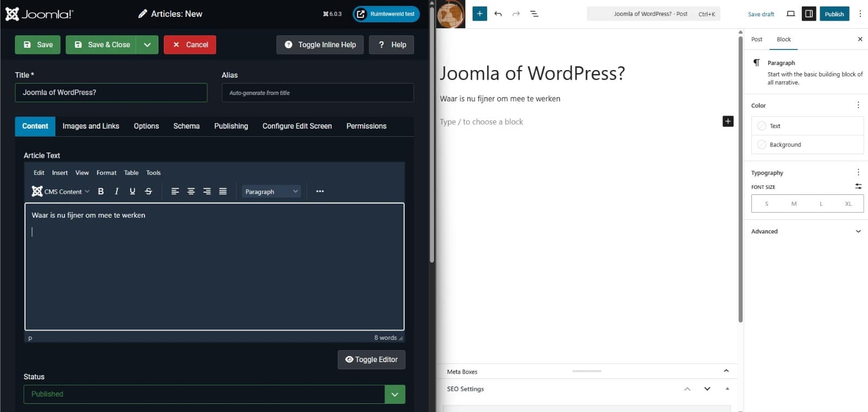Collapse the Meta Boxes panel
This screenshot has width=868, height=412.
[x=726, y=371]
